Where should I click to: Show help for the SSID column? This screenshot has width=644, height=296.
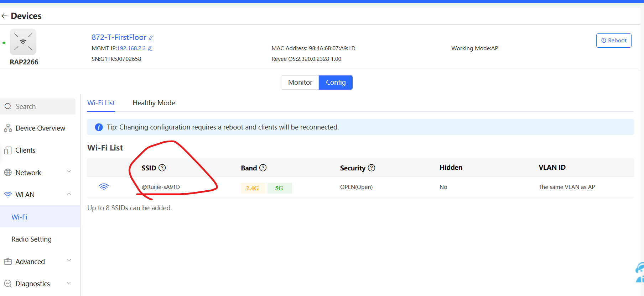tap(162, 168)
